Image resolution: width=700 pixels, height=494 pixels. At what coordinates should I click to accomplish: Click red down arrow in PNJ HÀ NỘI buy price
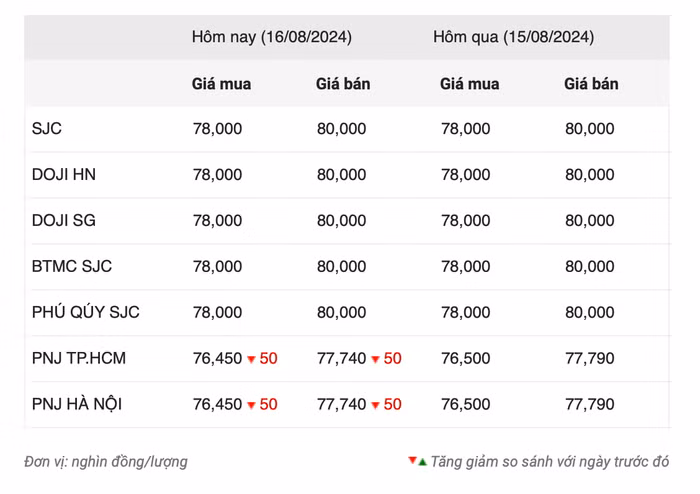pos(251,405)
